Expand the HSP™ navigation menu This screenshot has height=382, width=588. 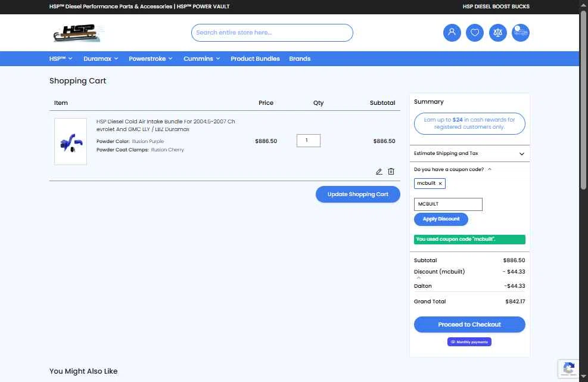(x=61, y=58)
